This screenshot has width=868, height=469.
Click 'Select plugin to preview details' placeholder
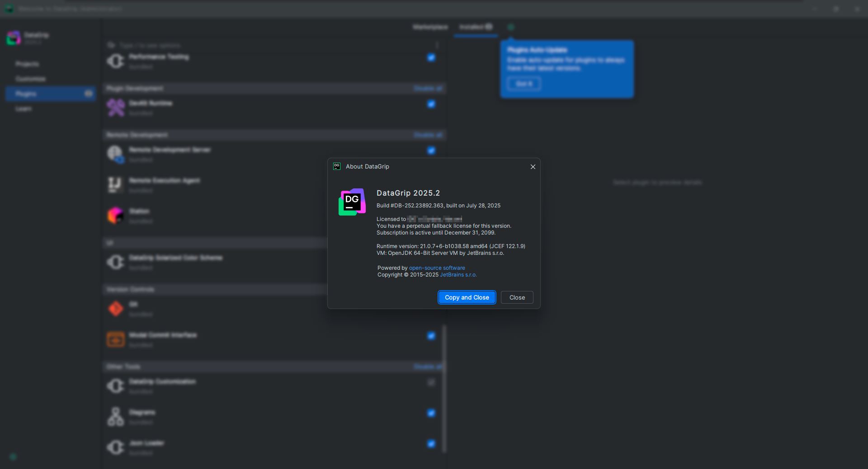(657, 183)
